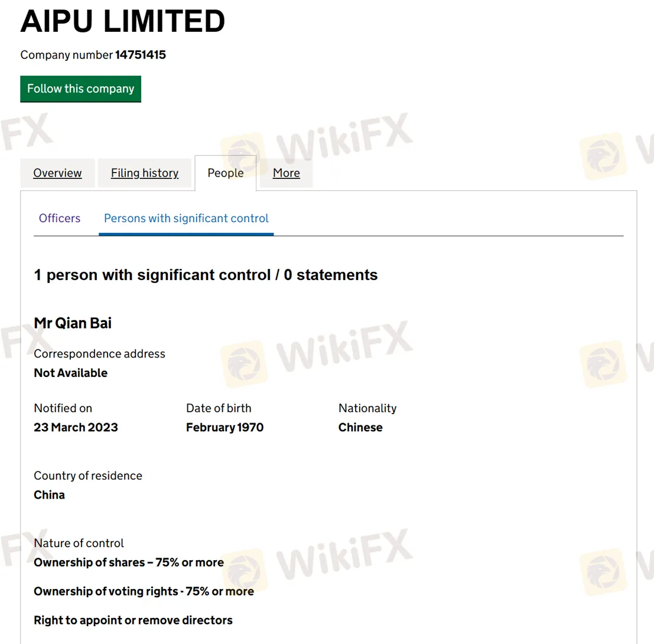This screenshot has height=644, width=654.
Task: Click the date of birth February 1970
Action: [x=224, y=427]
